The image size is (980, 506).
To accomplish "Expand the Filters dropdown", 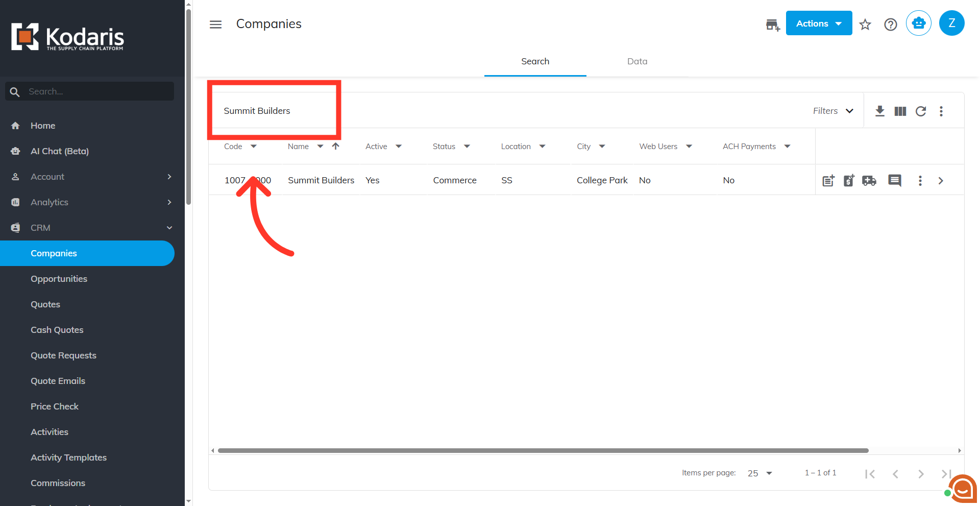I will click(833, 111).
